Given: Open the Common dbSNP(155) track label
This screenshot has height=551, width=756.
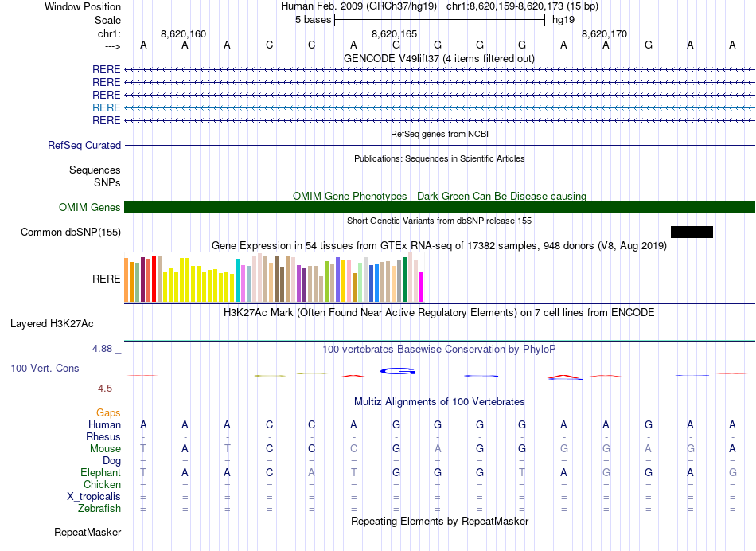Looking at the screenshot, I should (x=71, y=232).
